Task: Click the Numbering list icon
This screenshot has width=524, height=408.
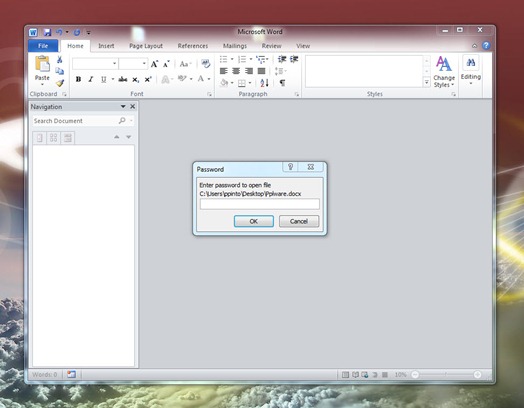Action: coord(242,59)
